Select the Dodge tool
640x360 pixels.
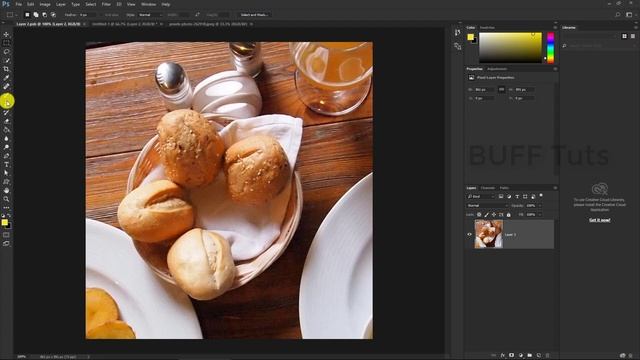point(6,147)
